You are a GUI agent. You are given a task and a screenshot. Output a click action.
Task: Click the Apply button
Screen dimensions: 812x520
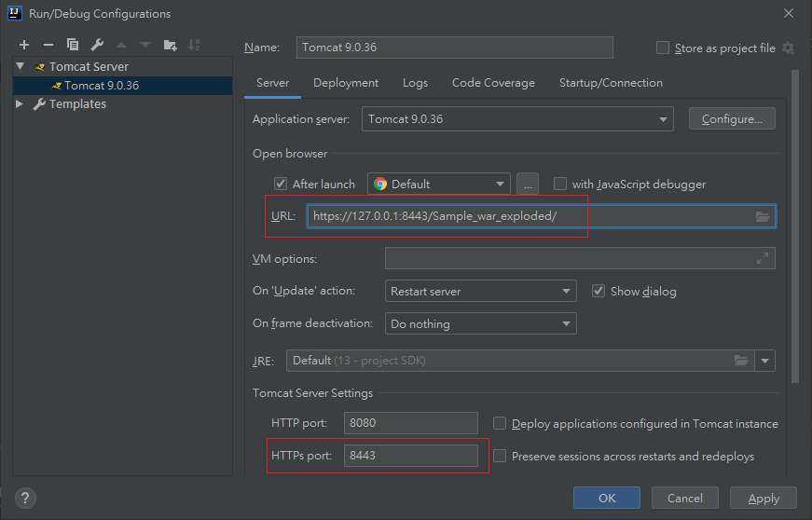[x=764, y=498]
